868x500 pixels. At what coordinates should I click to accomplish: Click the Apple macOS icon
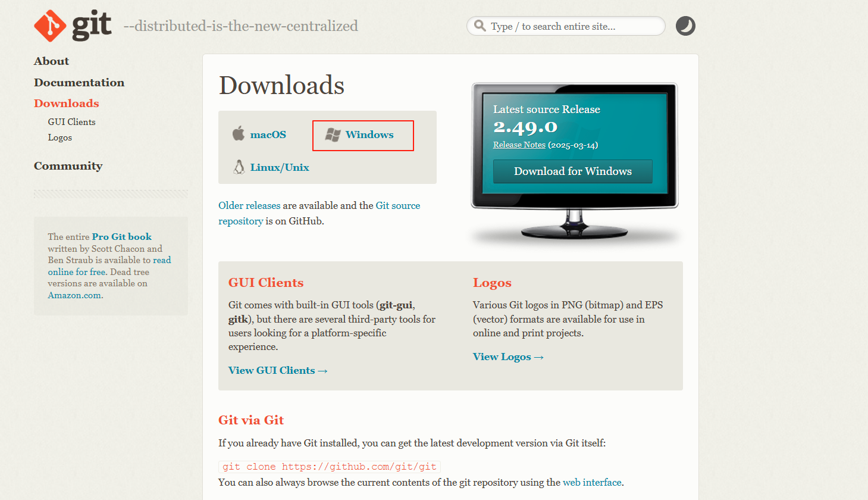239,133
